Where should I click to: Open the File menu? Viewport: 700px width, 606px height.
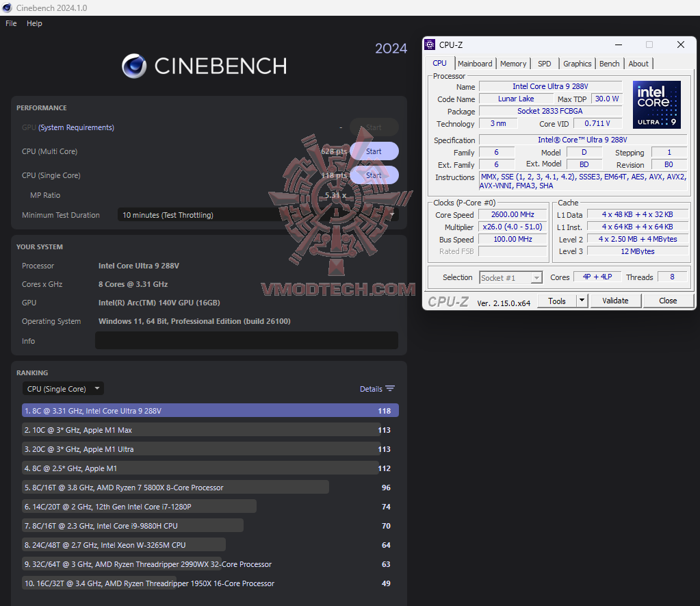pyautogui.click(x=11, y=23)
